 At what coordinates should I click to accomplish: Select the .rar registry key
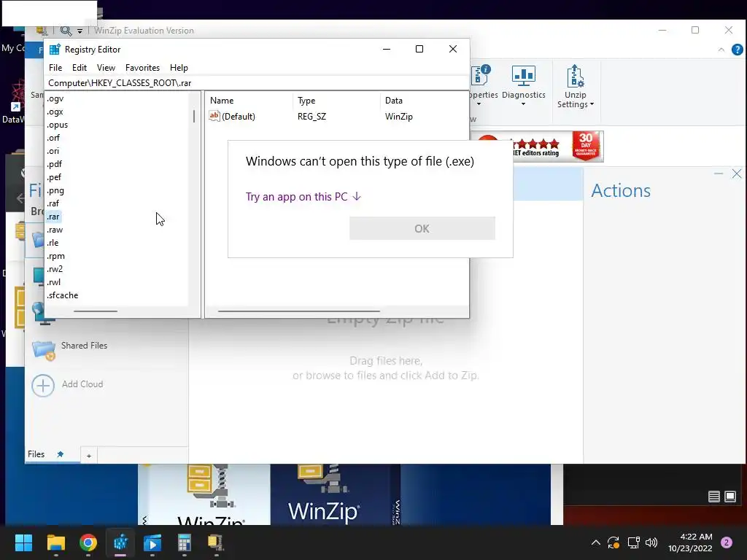53,217
